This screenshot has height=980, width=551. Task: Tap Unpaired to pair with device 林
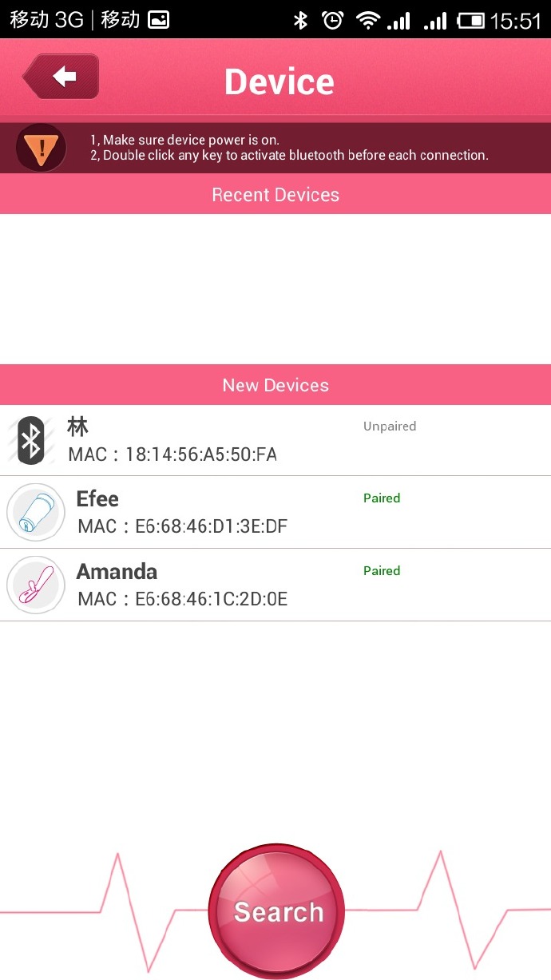[x=390, y=426]
